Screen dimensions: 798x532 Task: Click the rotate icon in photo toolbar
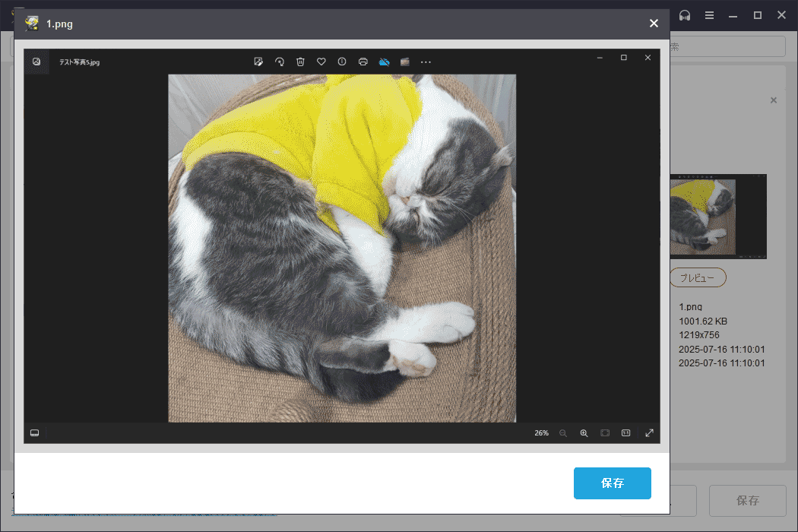coord(279,62)
